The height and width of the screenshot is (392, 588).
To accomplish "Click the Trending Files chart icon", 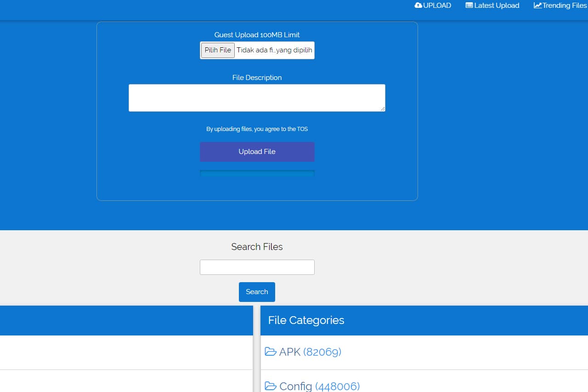I will 537,6.
